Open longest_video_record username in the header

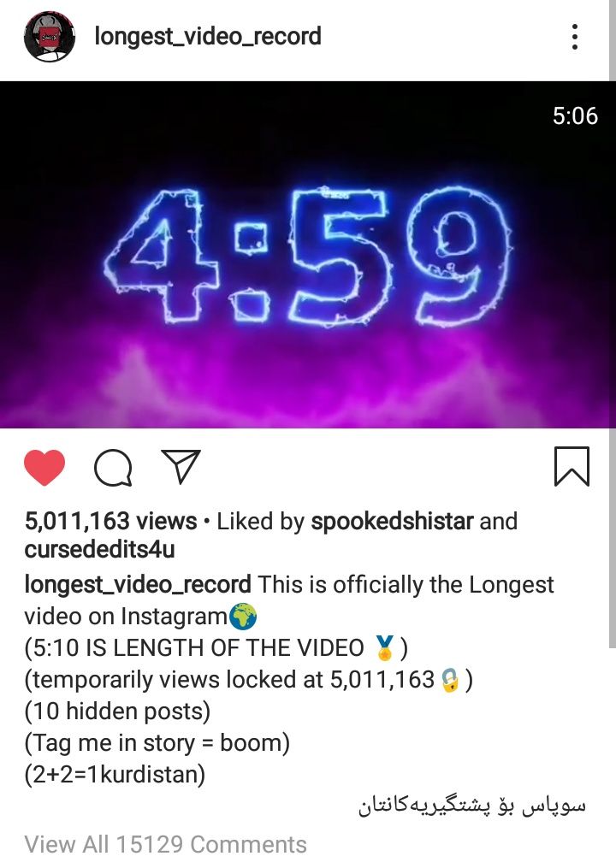(x=208, y=37)
